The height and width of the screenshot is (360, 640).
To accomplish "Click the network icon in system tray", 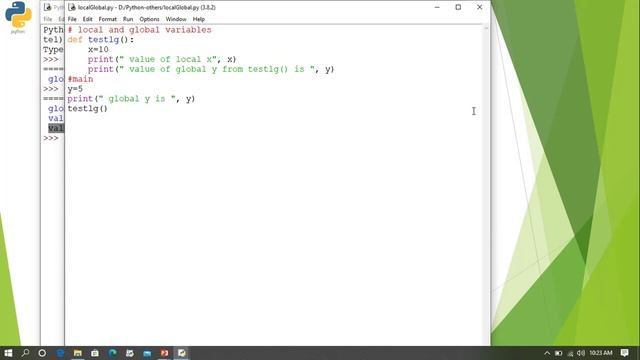I will point(570,353).
